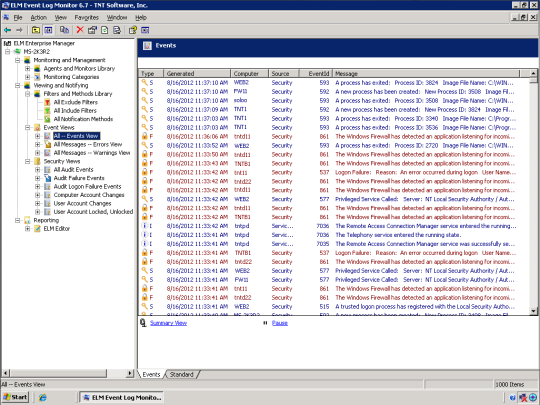
Task: Sort by the Source column header
Action: [283, 73]
